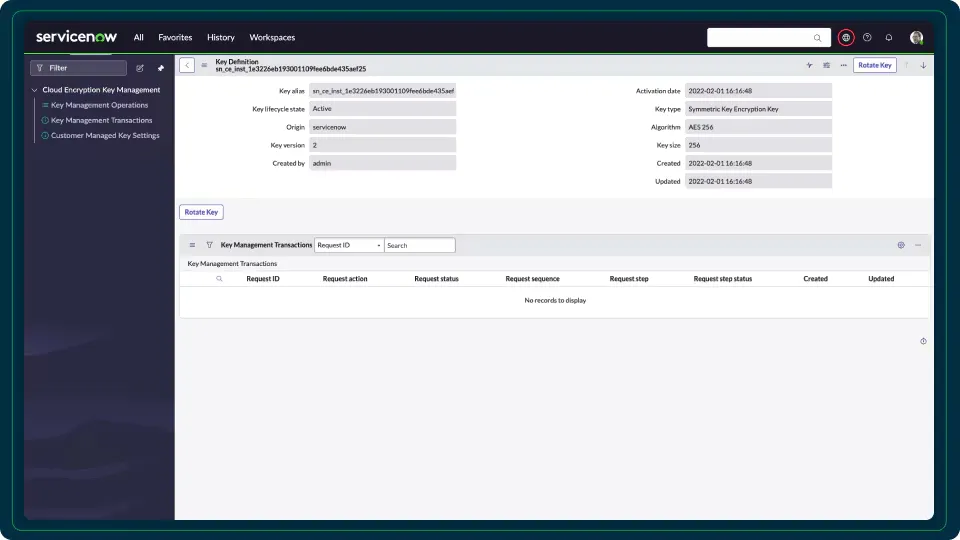Click the back arrow on Key Definition form
The height and width of the screenshot is (540, 960).
(187, 65)
